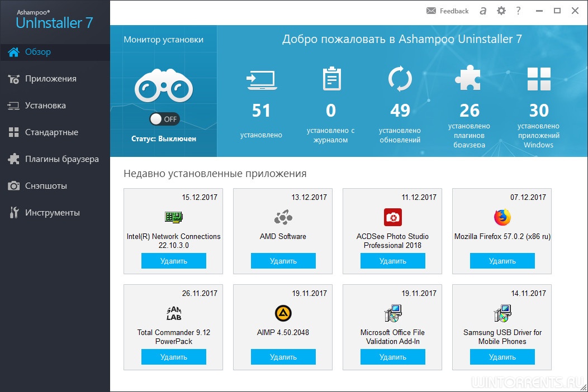Viewport: 588px width, 392px height.
Task: Click the AMD Software app icon
Action: 283,217
